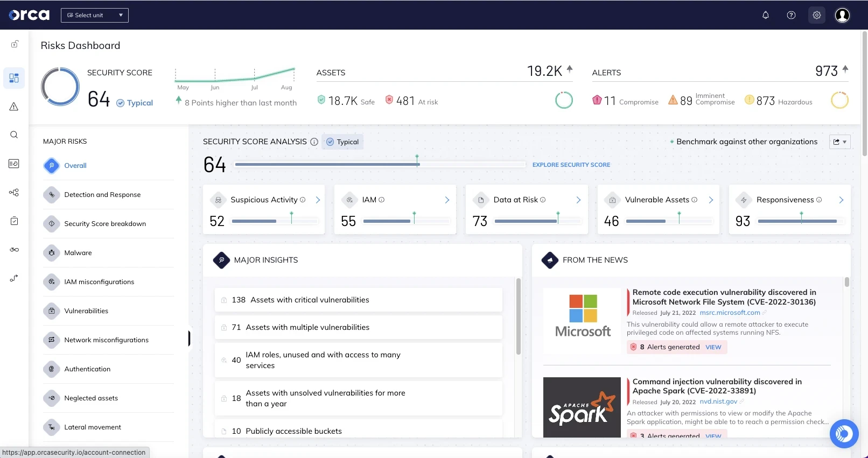Open the settings gear icon
Image resolution: width=868 pixels, height=458 pixels.
point(817,15)
